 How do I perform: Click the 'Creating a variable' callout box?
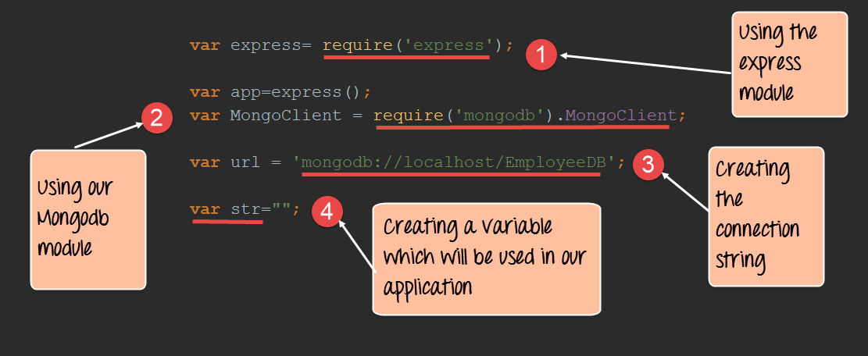pyautogui.click(x=486, y=258)
